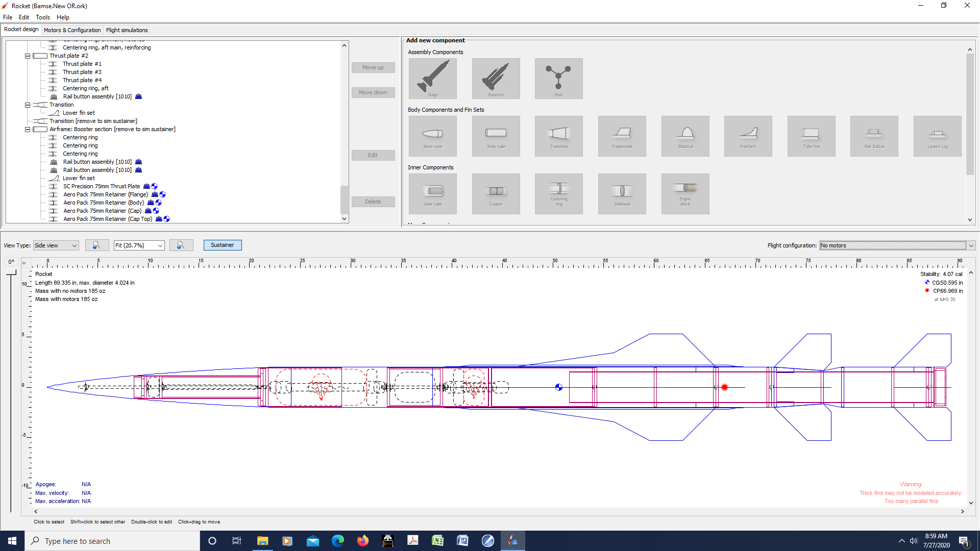This screenshot has height=551, width=980.
Task: Click the Sustainer button above the rocket view
Action: point(222,245)
